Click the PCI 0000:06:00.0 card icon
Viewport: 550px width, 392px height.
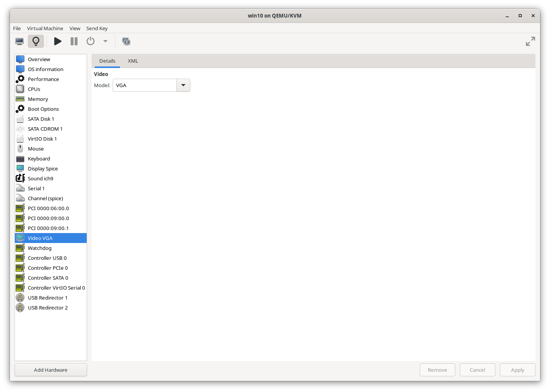tap(20, 208)
